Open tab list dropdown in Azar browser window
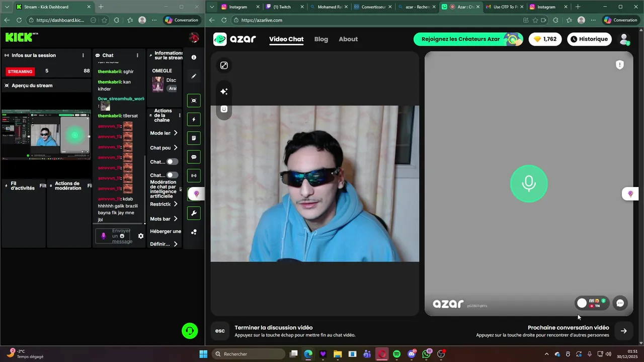This screenshot has width=644, height=362. pyautogui.click(x=212, y=7)
